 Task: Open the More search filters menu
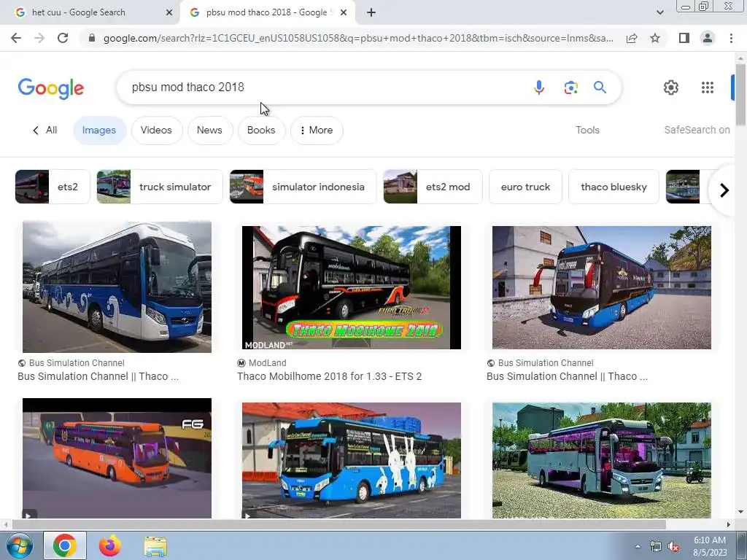[x=317, y=130]
